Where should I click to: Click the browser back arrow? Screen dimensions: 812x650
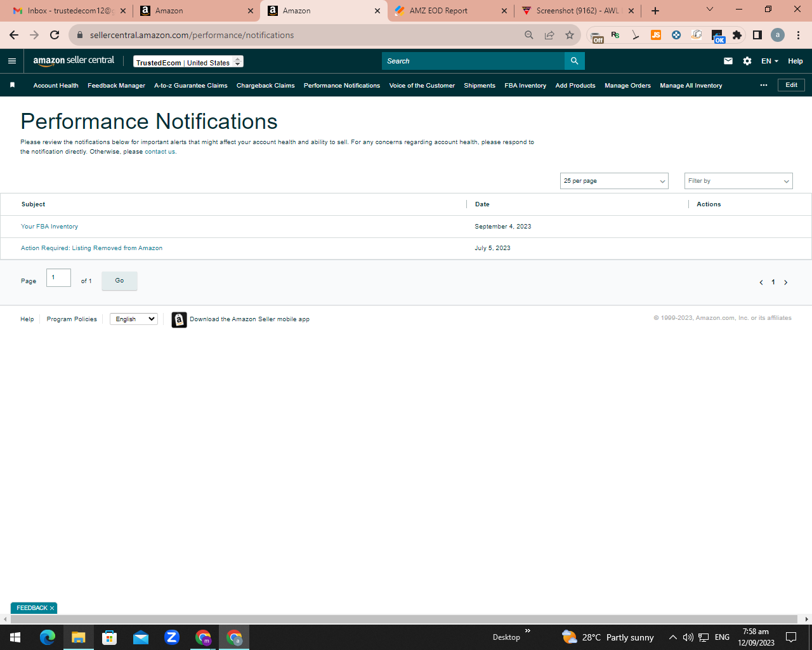click(x=14, y=35)
